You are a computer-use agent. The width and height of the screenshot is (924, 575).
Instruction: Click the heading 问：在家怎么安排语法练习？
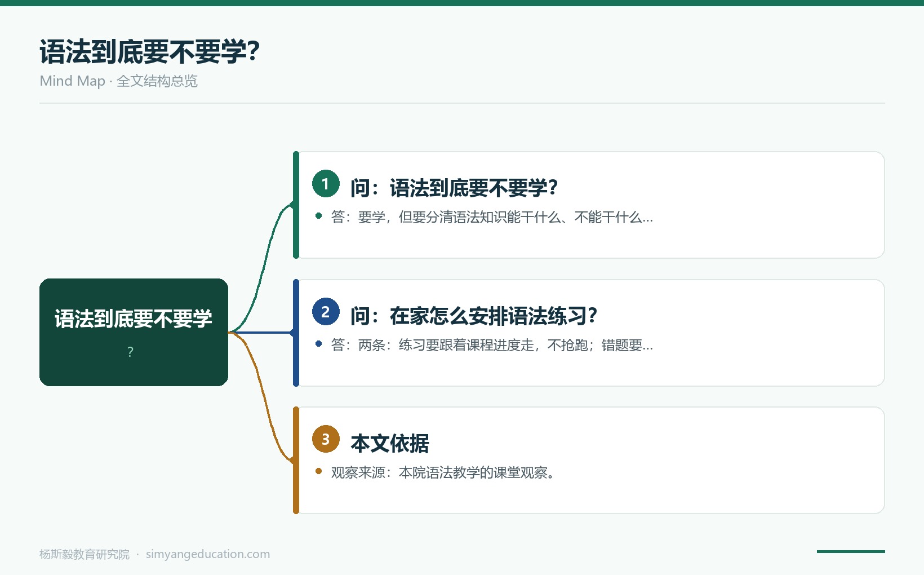[474, 316]
